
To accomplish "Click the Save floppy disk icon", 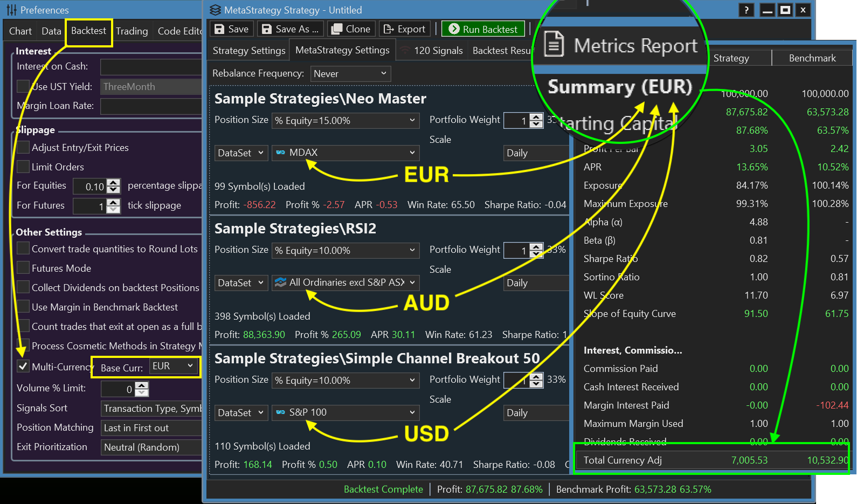I will point(219,29).
